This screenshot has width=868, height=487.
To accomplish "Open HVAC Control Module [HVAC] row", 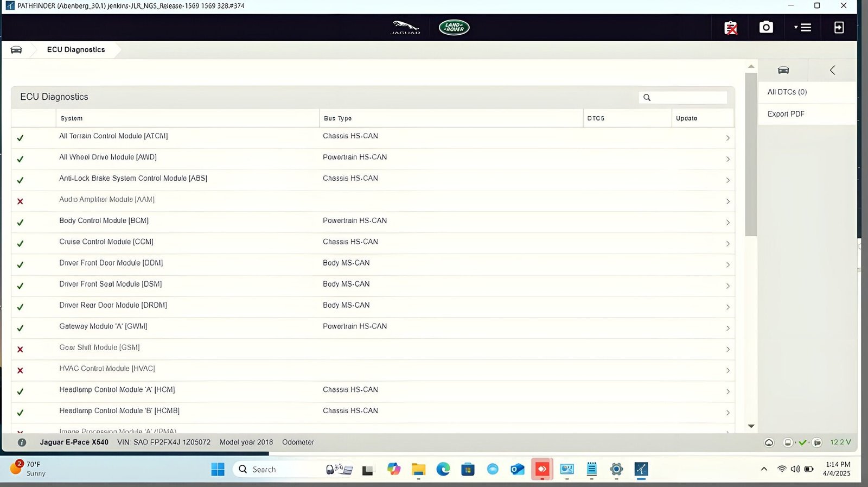I will (373, 371).
